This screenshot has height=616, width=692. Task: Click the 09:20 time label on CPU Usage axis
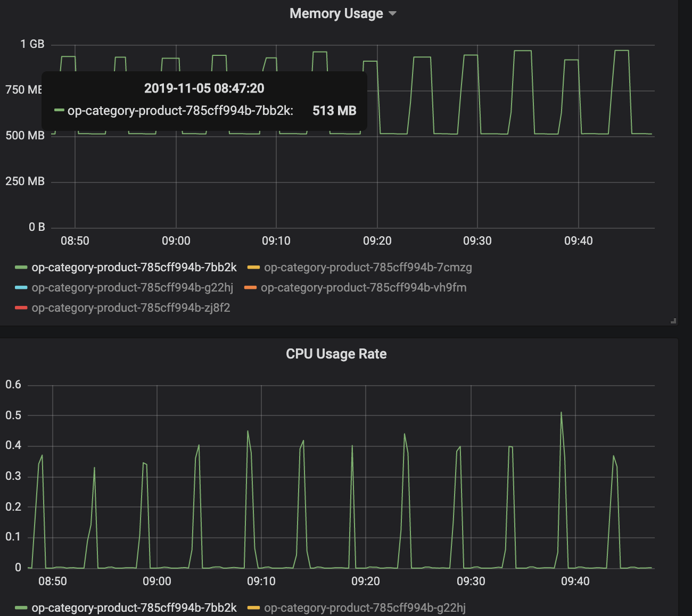[x=366, y=581]
